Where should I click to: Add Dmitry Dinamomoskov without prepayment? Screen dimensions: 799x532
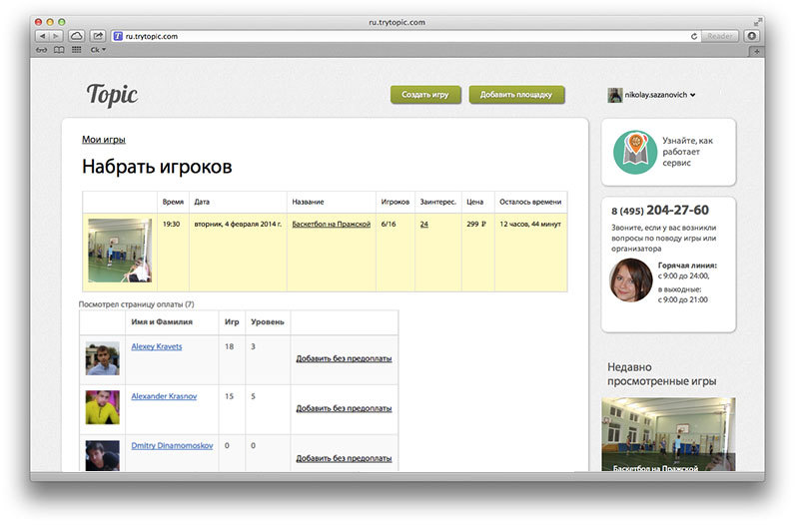(344, 458)
